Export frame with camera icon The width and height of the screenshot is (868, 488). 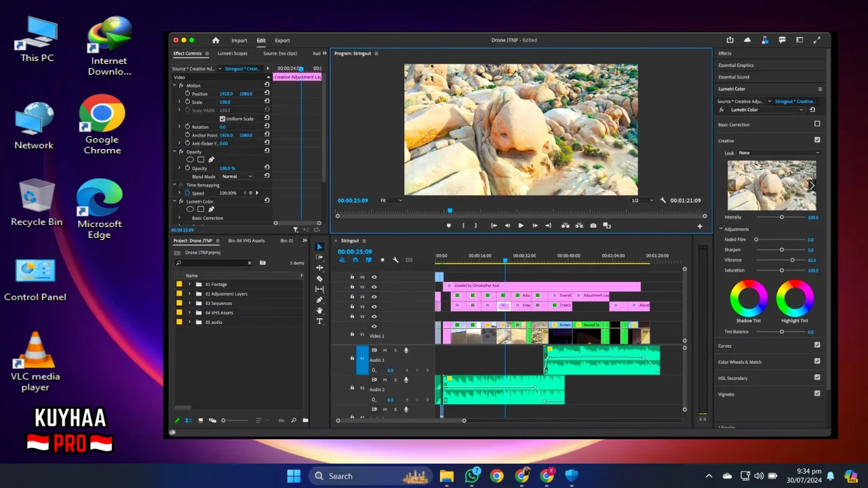click(593, 226)
